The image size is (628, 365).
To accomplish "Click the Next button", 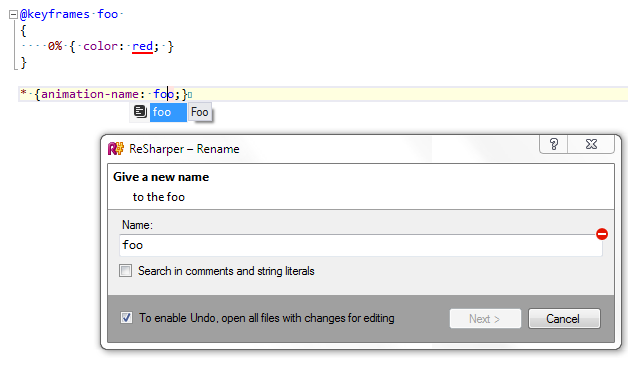I will (485, 319).
